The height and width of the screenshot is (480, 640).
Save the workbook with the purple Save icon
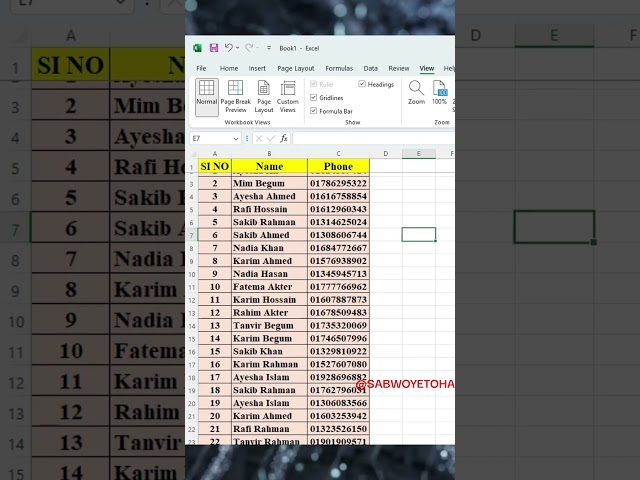tap(213, 48)
